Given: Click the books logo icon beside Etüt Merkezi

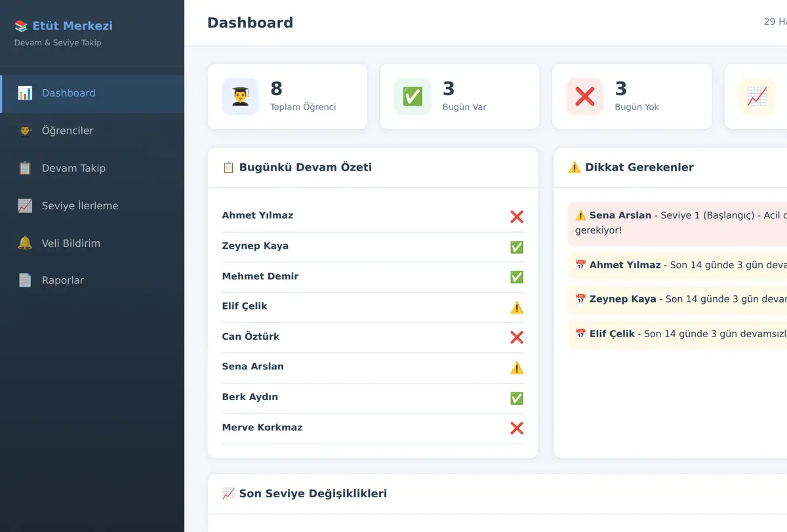Looking at the screenshot, I should (21, 26).
